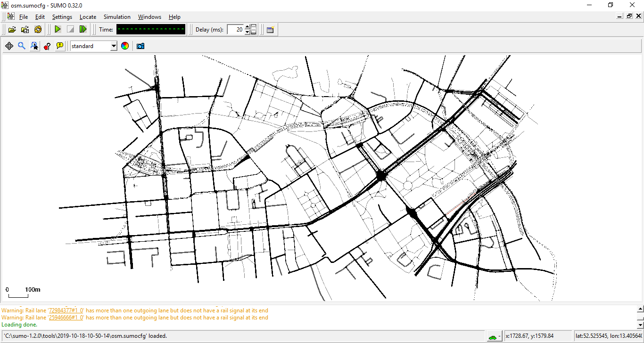
Task: Open the Locate menu
Action: pyautogui.click(x=88, y=17)
